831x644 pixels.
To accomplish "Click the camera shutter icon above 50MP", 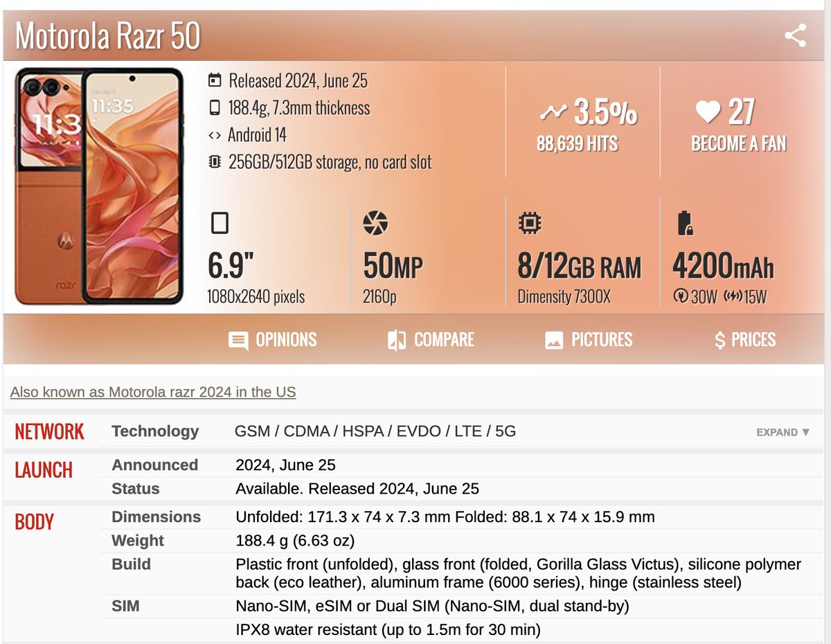I will [x=375, y=223].
